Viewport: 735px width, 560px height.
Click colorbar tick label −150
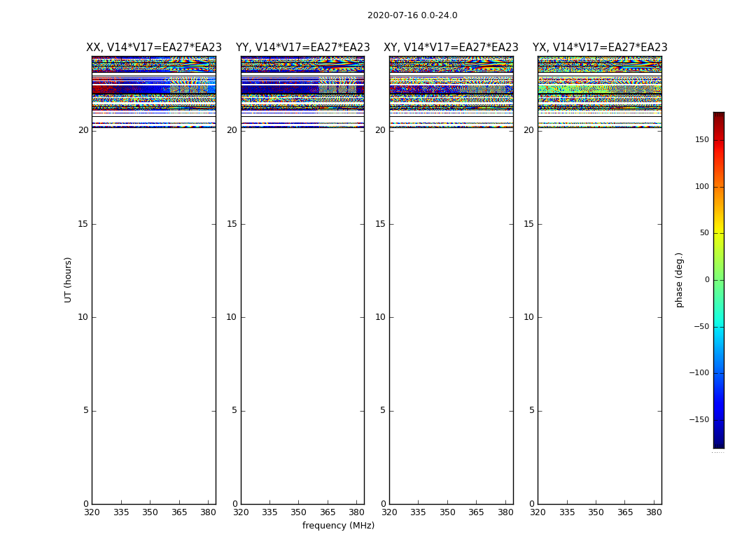[x=699, y=419]
